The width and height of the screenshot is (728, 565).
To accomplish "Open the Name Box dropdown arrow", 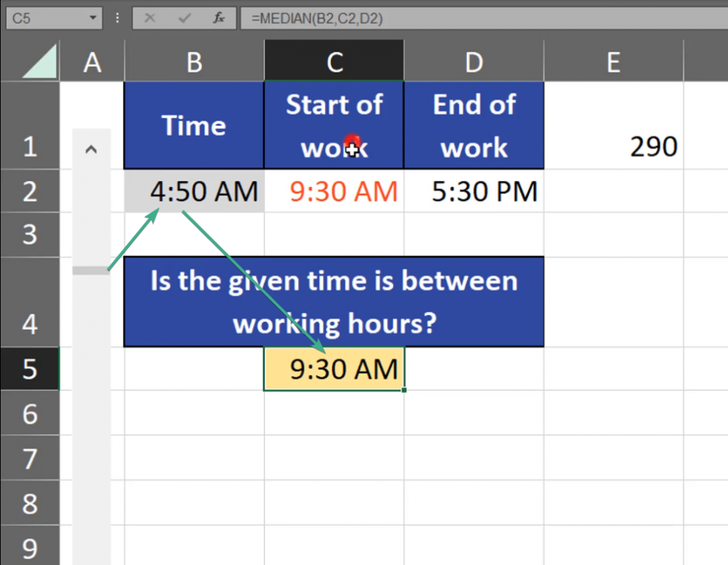I will pyautogui.click(x=92, y=18).
